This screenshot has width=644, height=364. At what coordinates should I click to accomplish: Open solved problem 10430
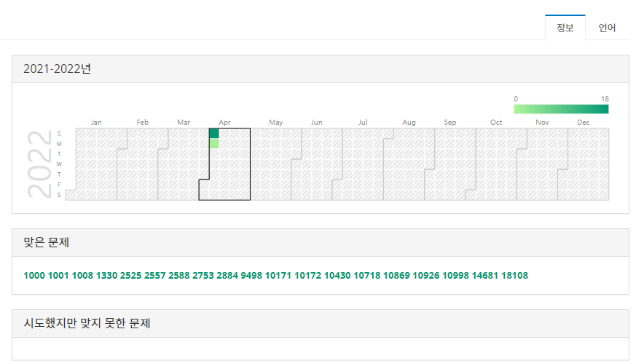coord(337,276)
